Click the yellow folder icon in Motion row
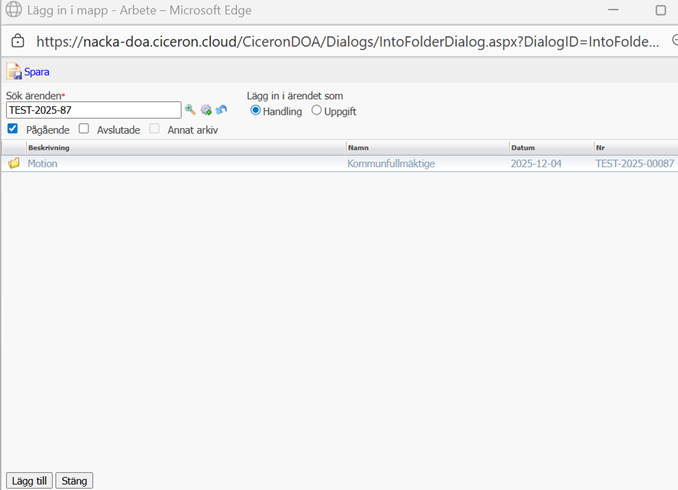Image resolution: width=678 pixels, height=490 pixels. click(x=14, y=163)
